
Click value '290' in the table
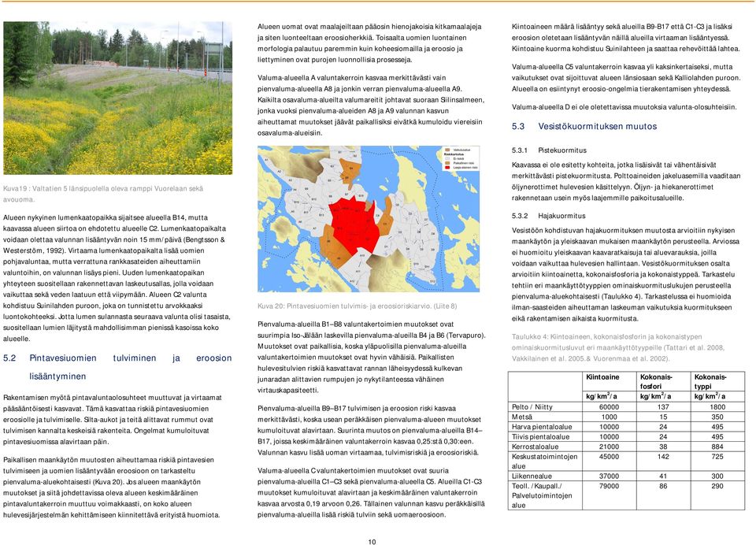[717, 486]
